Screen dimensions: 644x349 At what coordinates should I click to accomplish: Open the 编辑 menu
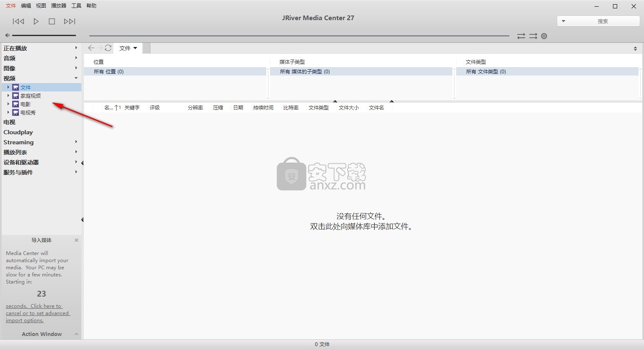click(26, 6)
